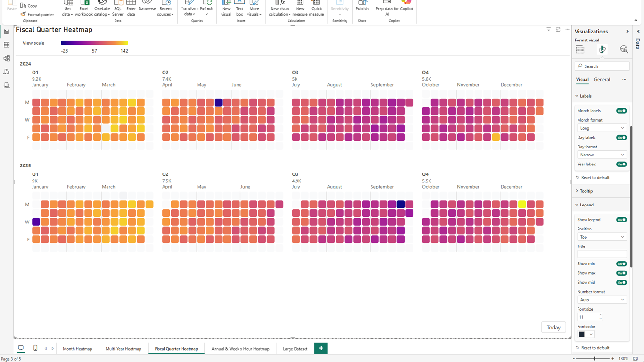Toggle Show mid switch

coord(621,283)
